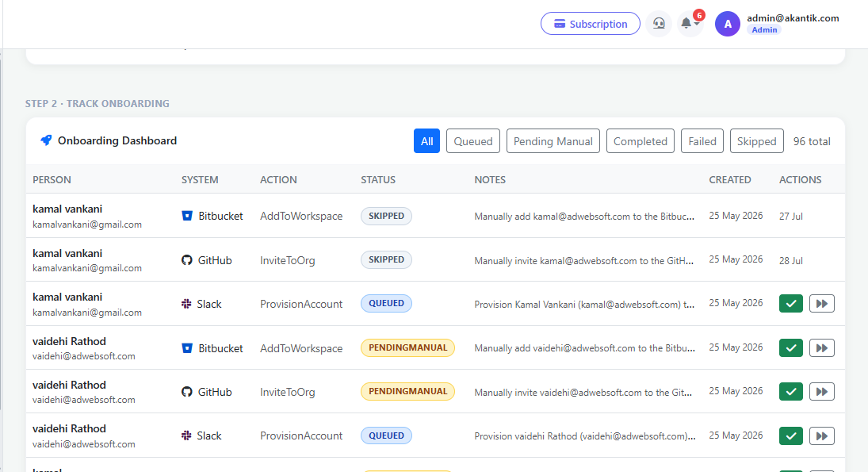Click the note 'Manually invite kamal@adwebsoft.com to the GitH...'
This screenshot has height=472, width=868.
point(583,260)
